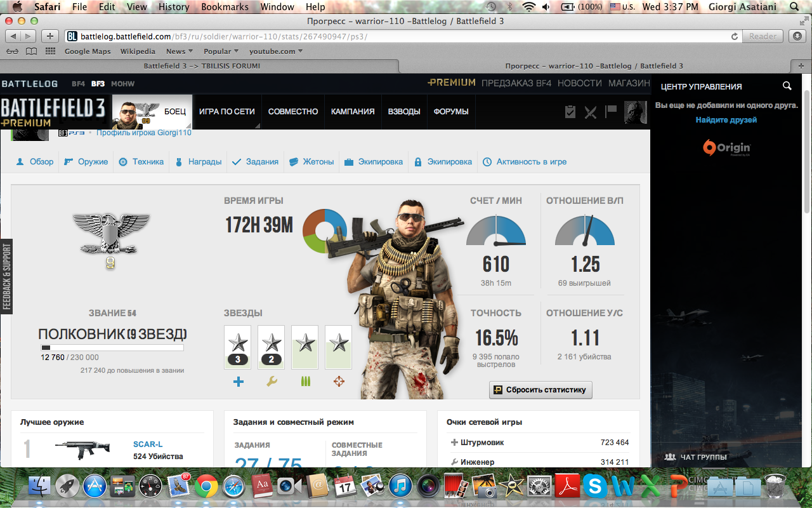Open the МАГАЗИН store link

(629, 83)
